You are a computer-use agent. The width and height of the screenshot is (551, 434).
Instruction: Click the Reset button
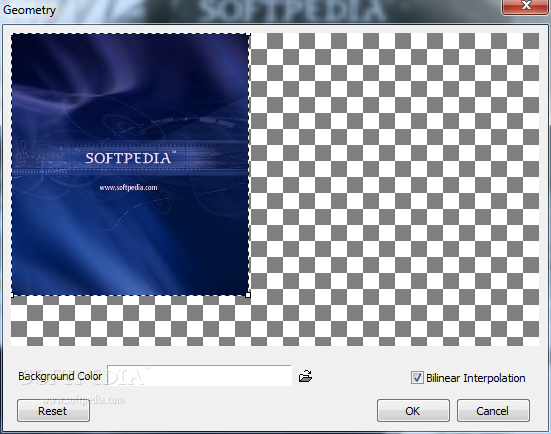click(53, 410)
